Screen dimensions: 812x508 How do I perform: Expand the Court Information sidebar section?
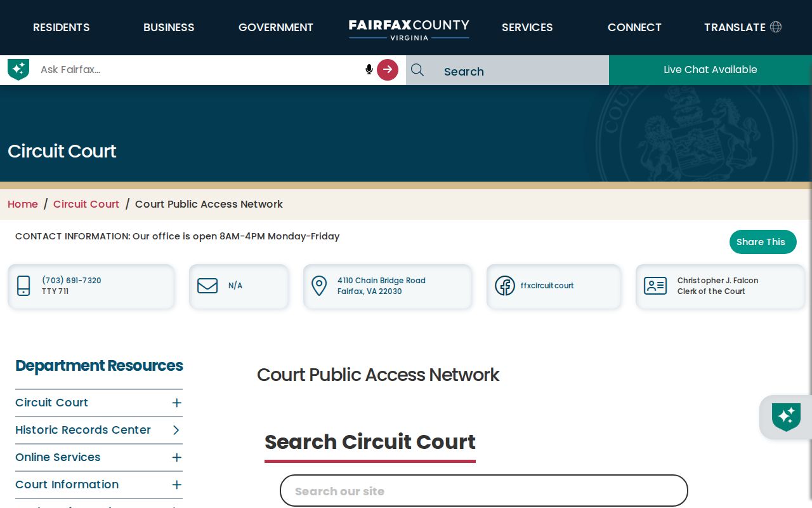click(x=177, y=485)
